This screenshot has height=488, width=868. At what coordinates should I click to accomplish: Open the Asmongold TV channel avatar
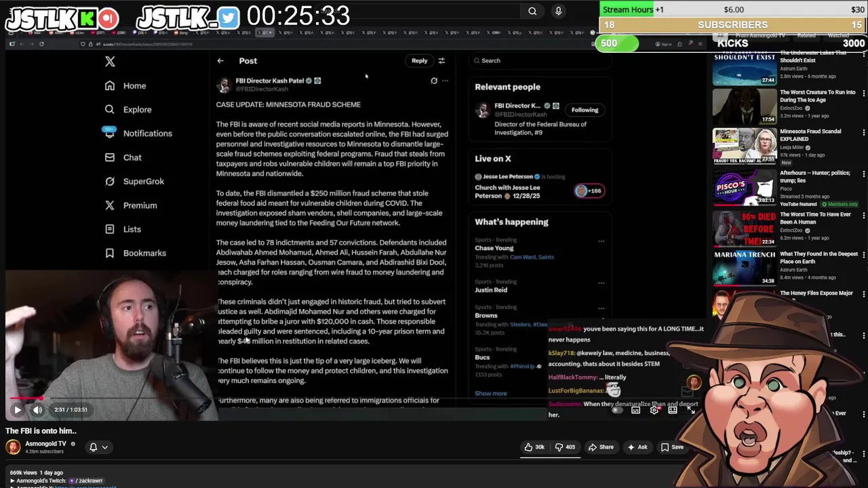[x=14, y=447]
